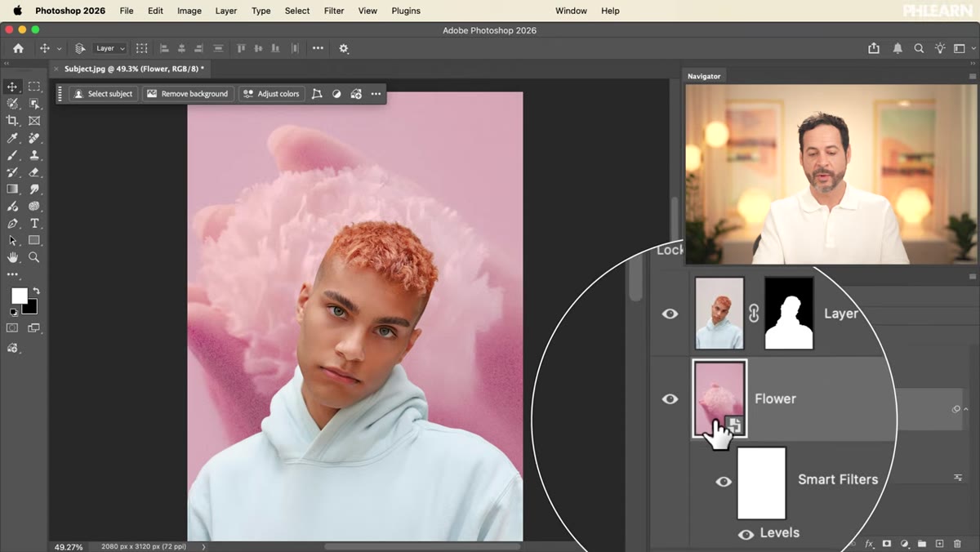Click the background black color swatch
Viewport: 980px width, 552px height.
31,307
